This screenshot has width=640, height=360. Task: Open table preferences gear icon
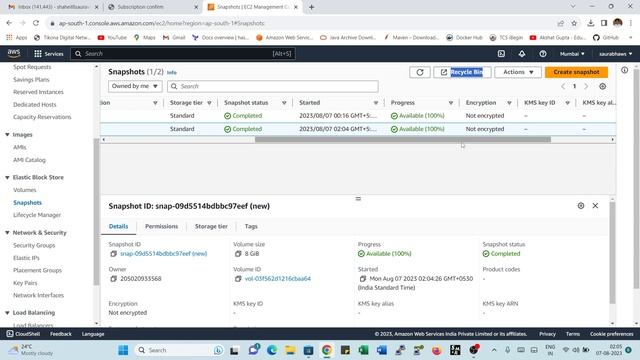pos(602,87)
